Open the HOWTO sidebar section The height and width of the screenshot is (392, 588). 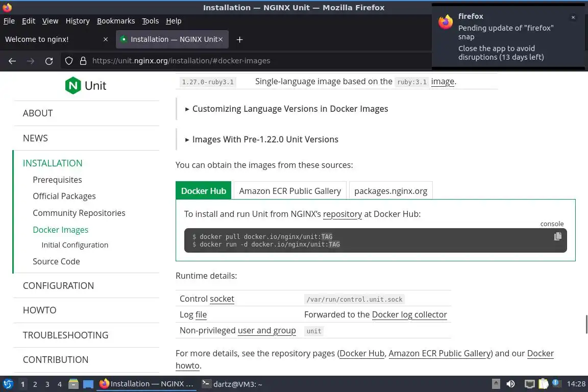(x=39, y=310)
